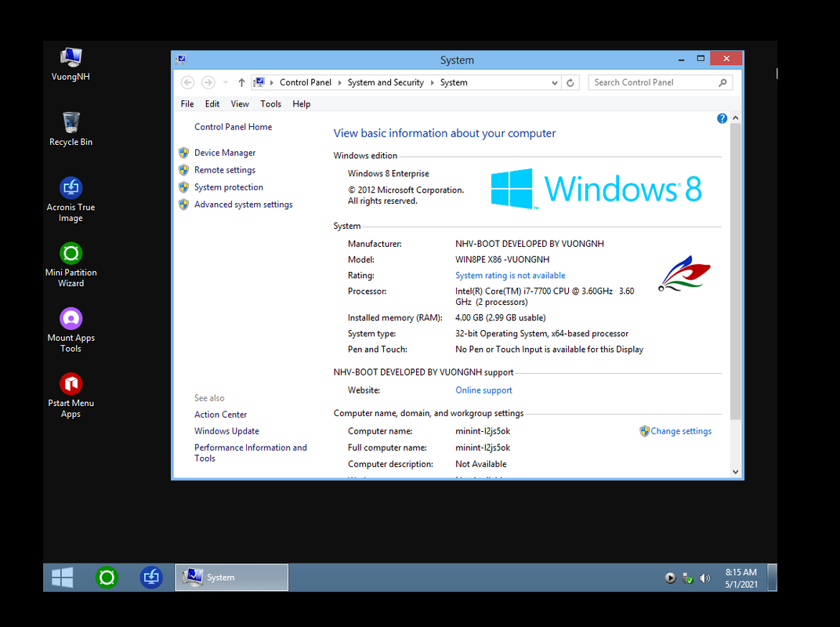
Task: Open Advanced system settings link
Action: [243, 205]
